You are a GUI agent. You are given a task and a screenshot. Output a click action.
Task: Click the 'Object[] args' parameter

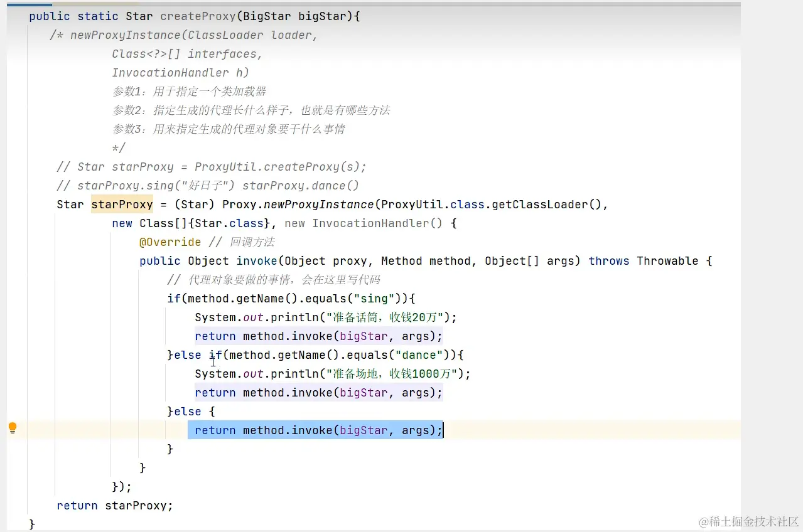pos(530,261)
